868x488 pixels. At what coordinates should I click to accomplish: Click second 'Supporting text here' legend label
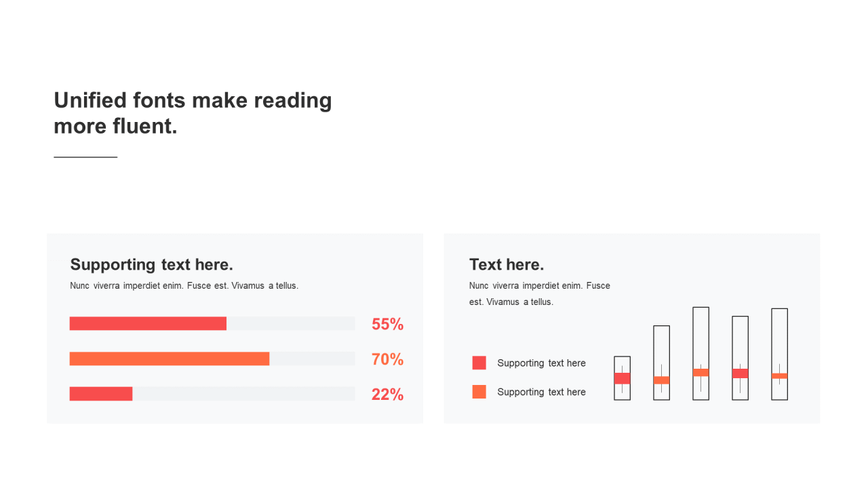click(541, 392)
